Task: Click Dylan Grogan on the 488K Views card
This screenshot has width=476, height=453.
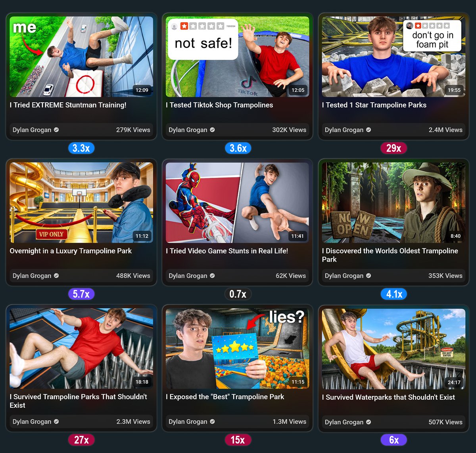Action: pos(32,275)
